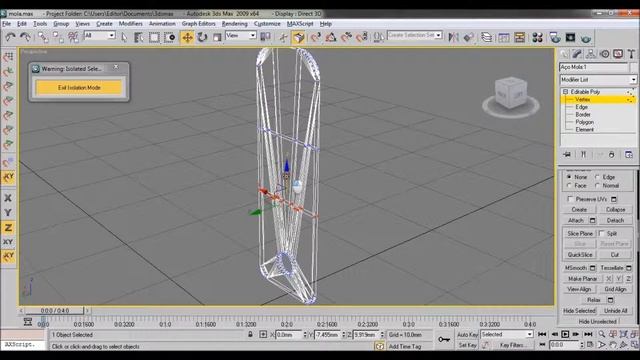Open the MAXScript menu
The height and width of the screenshot is (360, 640).
click(300, 24)
